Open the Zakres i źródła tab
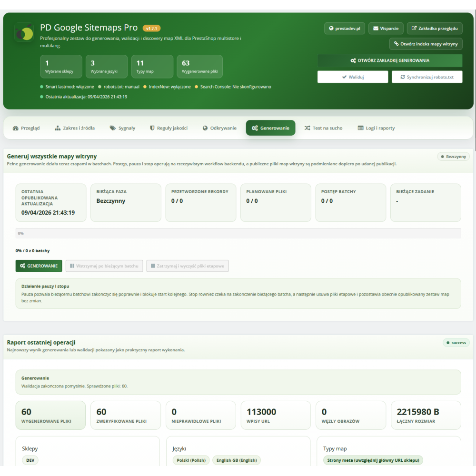 75,128
